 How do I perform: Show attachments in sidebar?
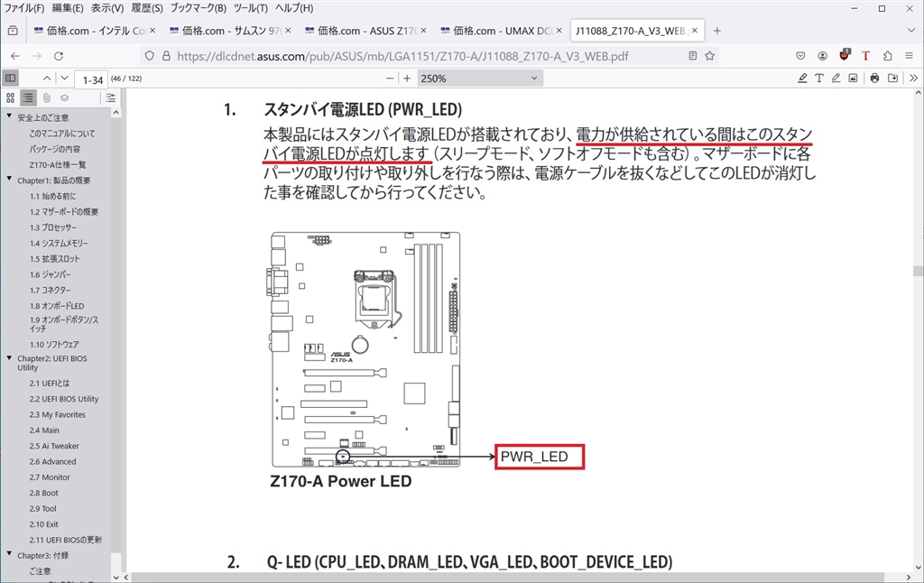pos(47,97)
